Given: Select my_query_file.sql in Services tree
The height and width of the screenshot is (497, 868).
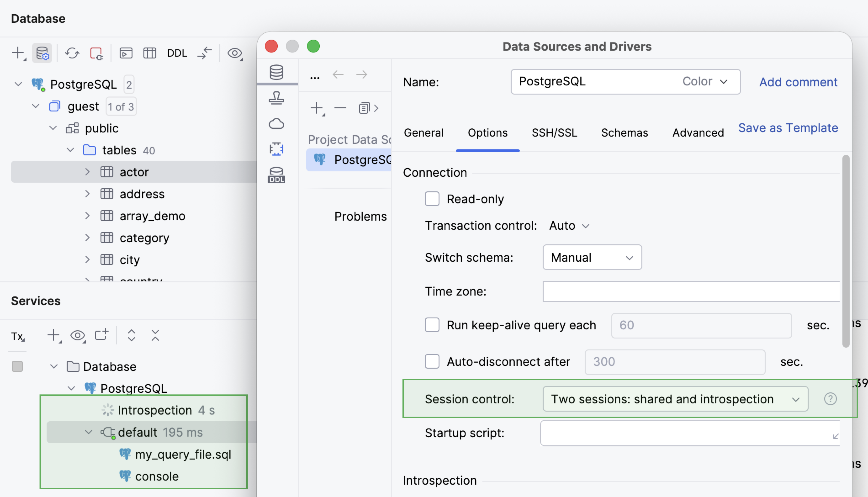Looking at the screenshot, I should click(183, 454).
